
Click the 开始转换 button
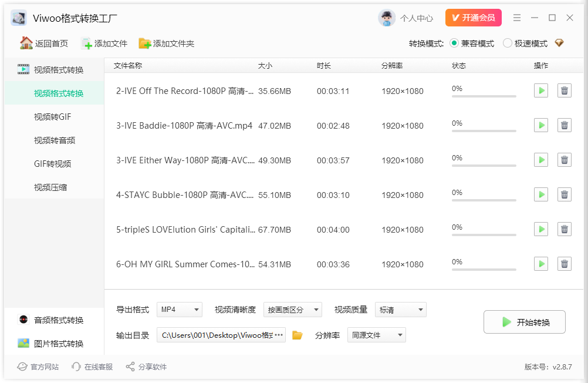click(524, 321)
